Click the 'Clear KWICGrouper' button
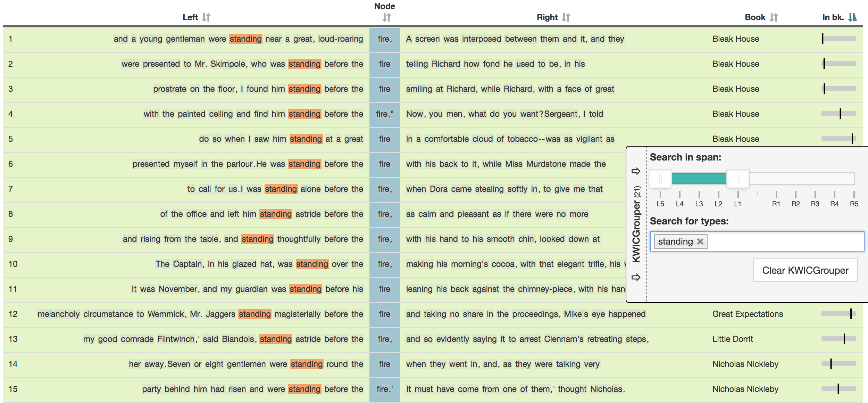Screen dimensions: 868x403 [x=803, y=270]
